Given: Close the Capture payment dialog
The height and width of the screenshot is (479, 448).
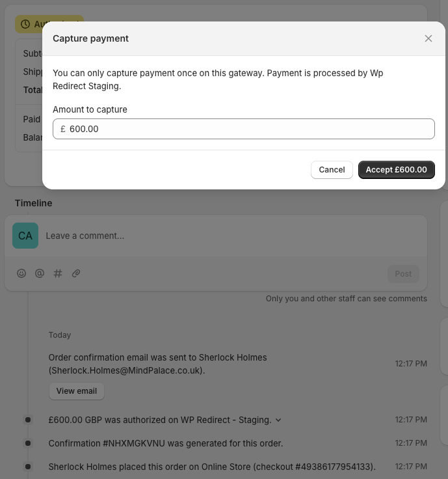Looking at the screenshot, I should (428, 38).
